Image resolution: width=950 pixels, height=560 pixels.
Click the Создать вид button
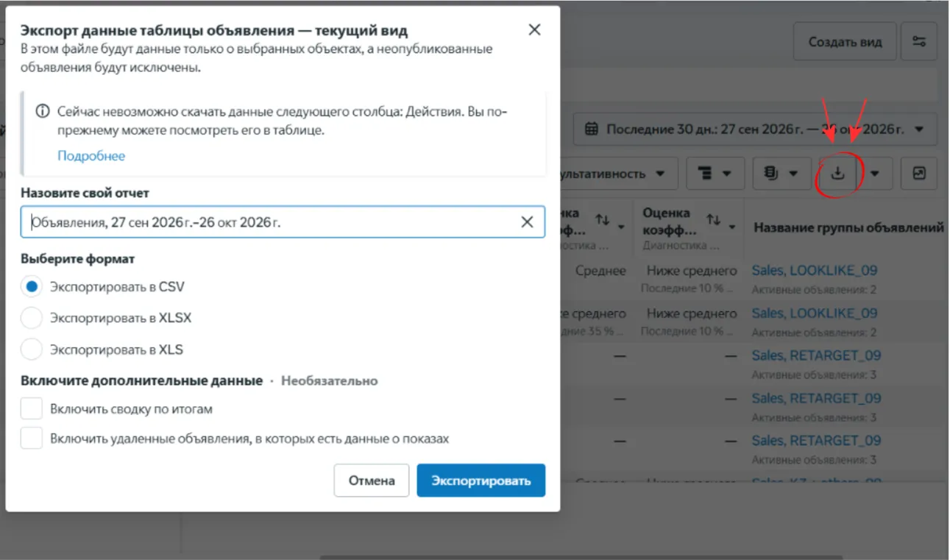845,41
